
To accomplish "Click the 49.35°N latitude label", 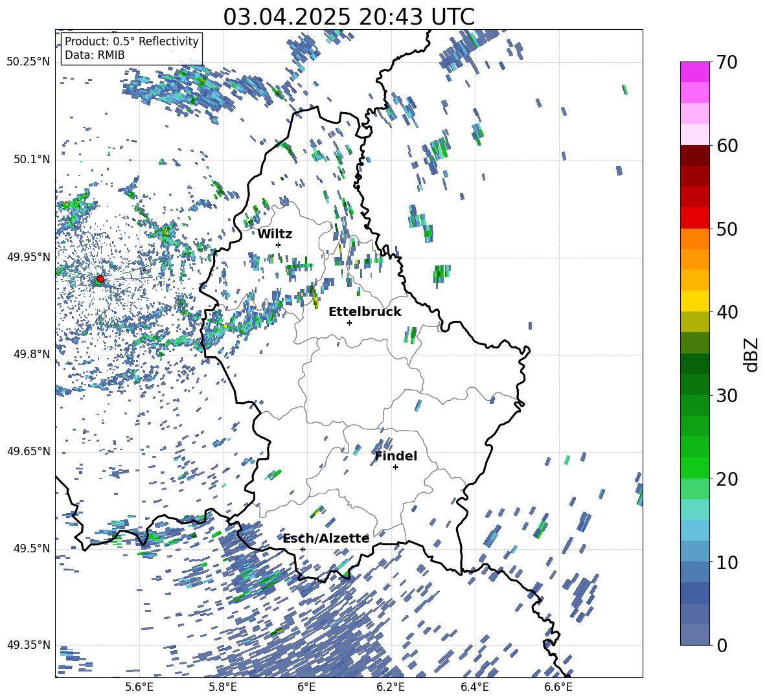I will coord(29,645).
